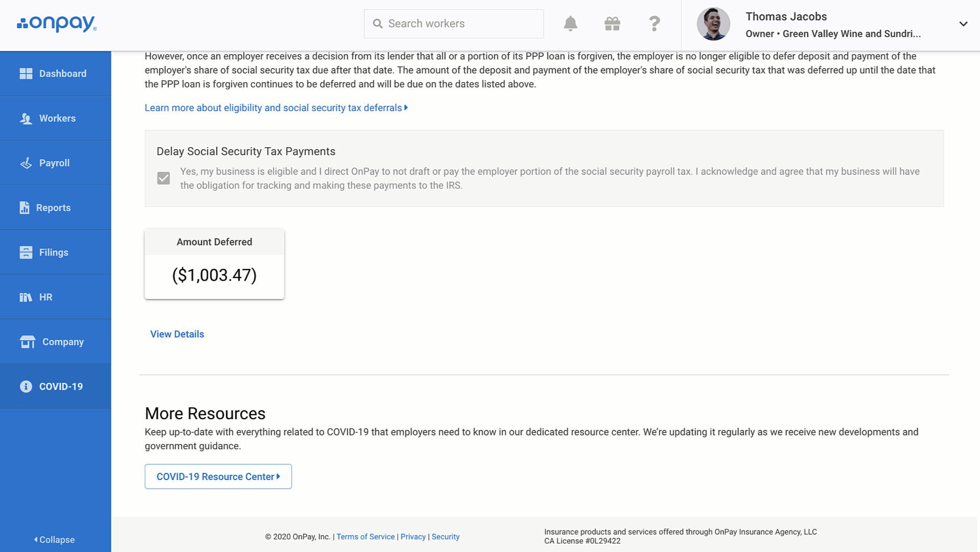The height and width of the screenshot is (552, 980).
Task: Toggle the Delay Social Security Tax checkbox
Action: coord(163,178)
